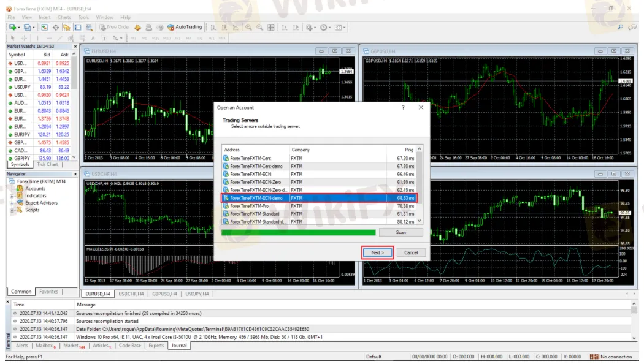
Task: Click the dialog help question mark
Action: coord(403,107)
